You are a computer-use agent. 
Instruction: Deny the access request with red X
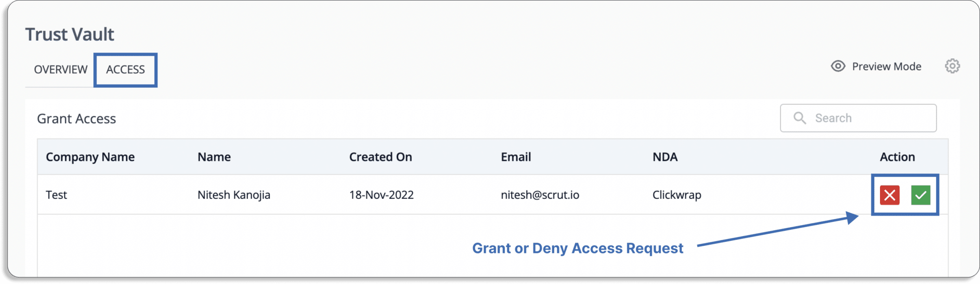click(x=890, y=195)
